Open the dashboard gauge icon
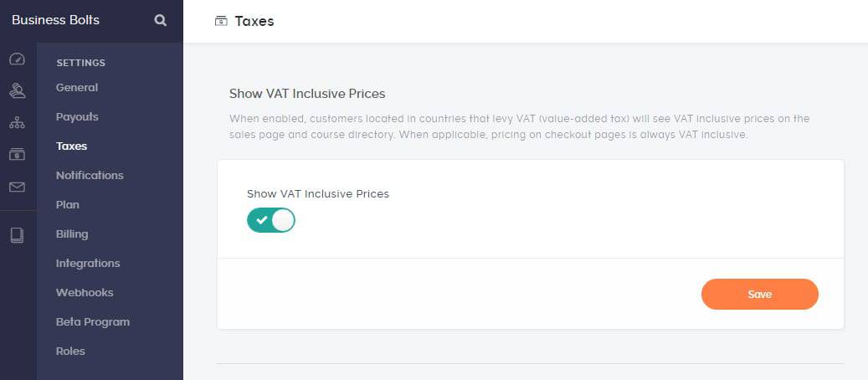The height and width of the screenshot is (380, 868). (17, 59)
